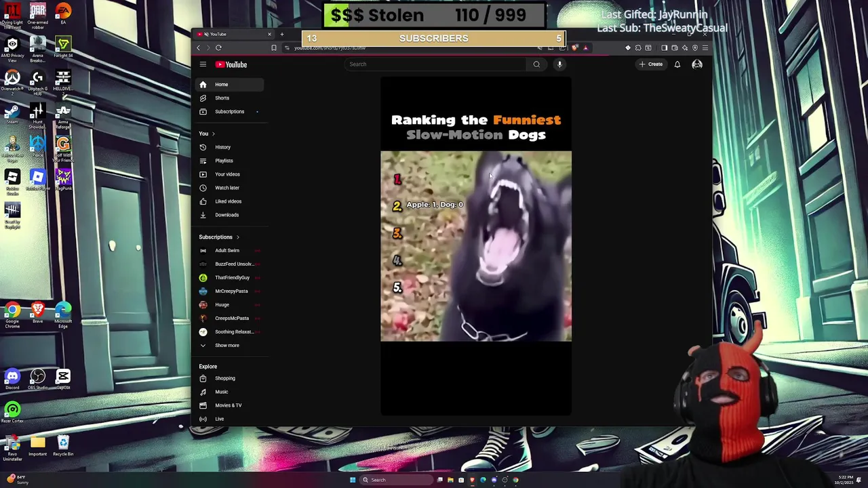Bookmark this page icon
868x488 pixels.
tap(273, 48)
